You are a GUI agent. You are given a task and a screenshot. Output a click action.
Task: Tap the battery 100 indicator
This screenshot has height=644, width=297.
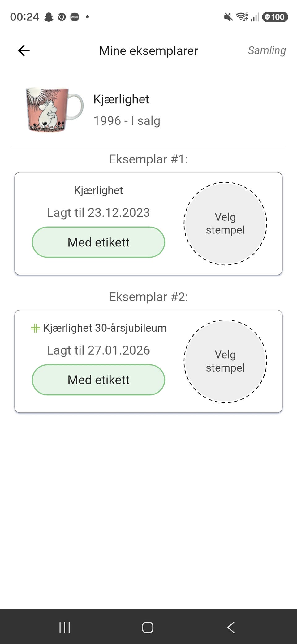coord(275,17)
